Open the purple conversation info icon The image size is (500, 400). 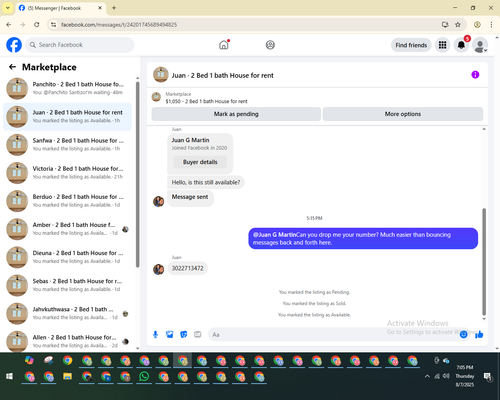coord(475,75)
